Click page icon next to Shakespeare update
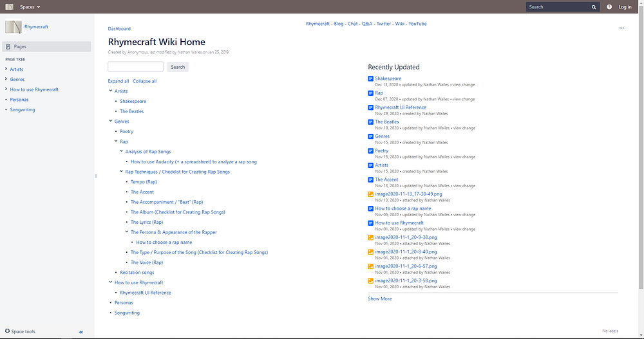The height and width of the screenshot is (339, 644). click(370, 78)
